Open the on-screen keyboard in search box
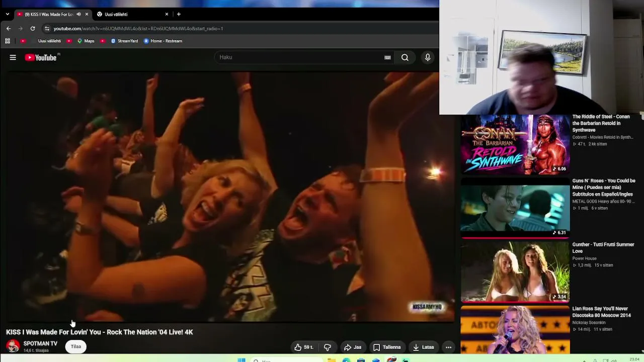The height and width of the screenshot is (362, 644). pyautogui.click(x=387, y=57)
